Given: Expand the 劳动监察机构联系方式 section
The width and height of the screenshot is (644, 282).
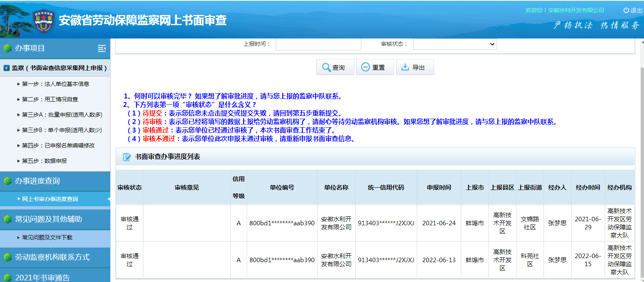Looking at the screenshot, I should tap(52, 257).
